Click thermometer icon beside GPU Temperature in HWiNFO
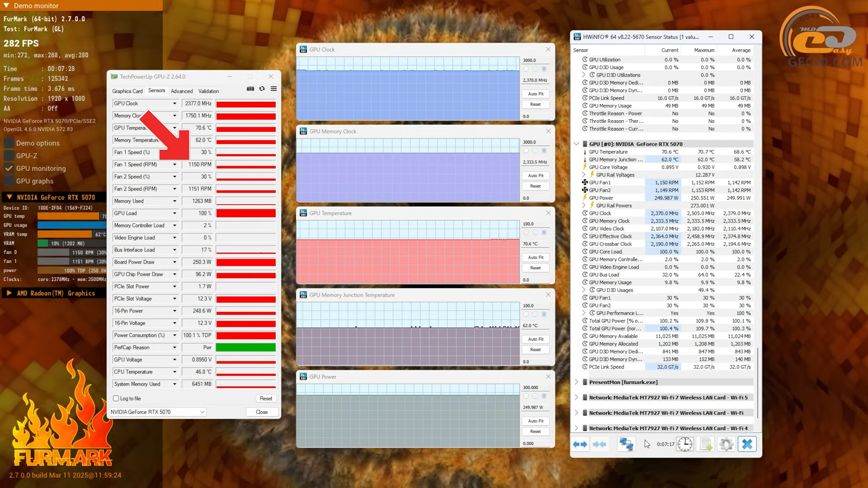 click(585, 152)
